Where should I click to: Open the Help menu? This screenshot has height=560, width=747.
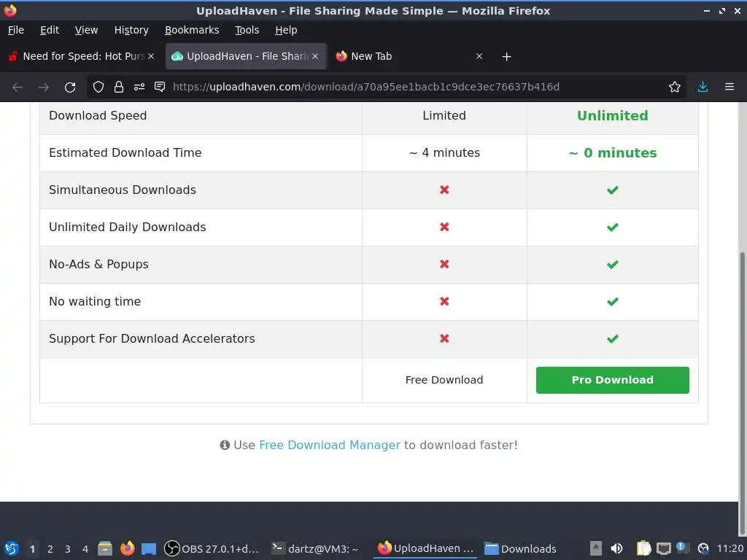[286, 30]
